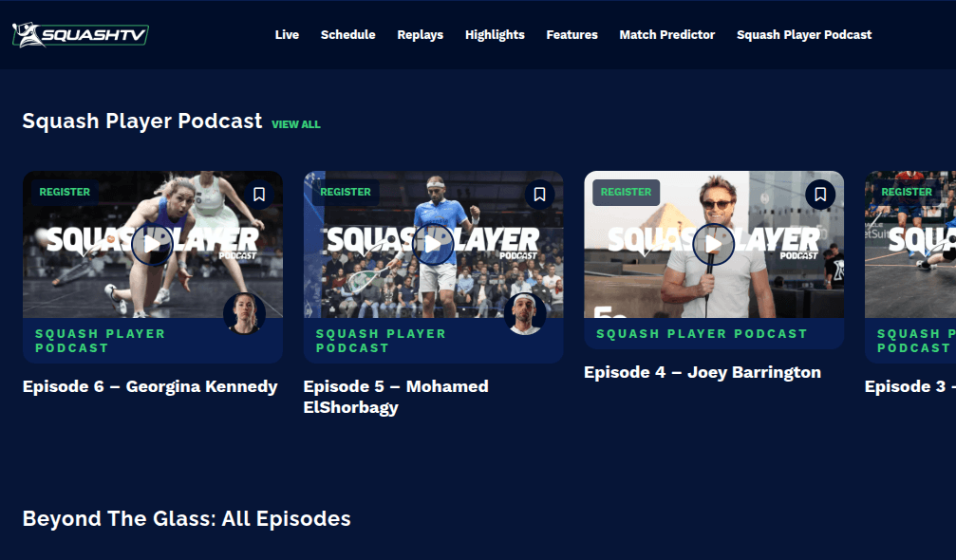Open Features from the top navigation
956x560 pixels.
(572, 35)
